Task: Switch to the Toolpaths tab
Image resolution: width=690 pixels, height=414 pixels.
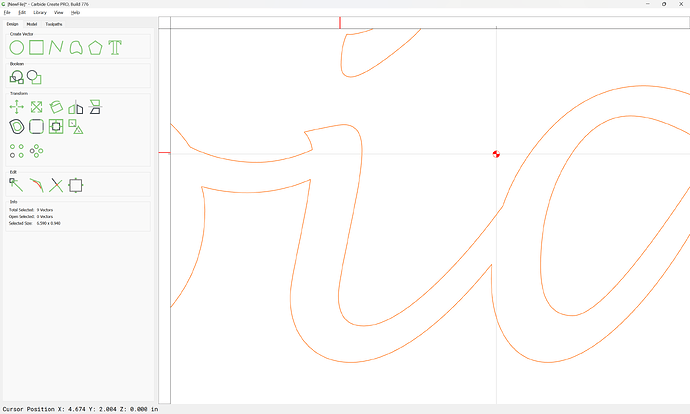Action: tap(54, 23)
